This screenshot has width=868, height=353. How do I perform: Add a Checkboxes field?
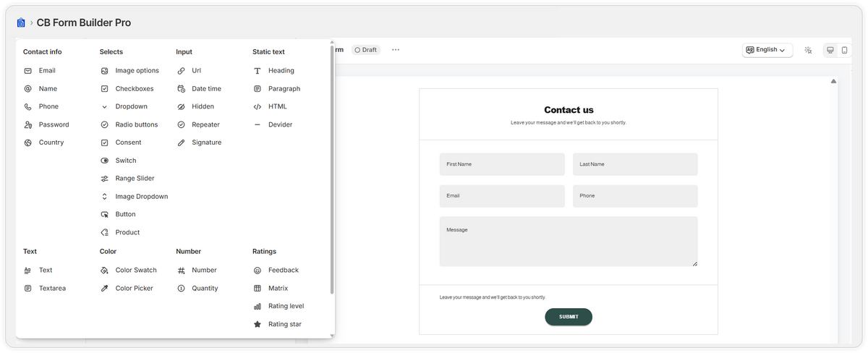tap(127, 89)
